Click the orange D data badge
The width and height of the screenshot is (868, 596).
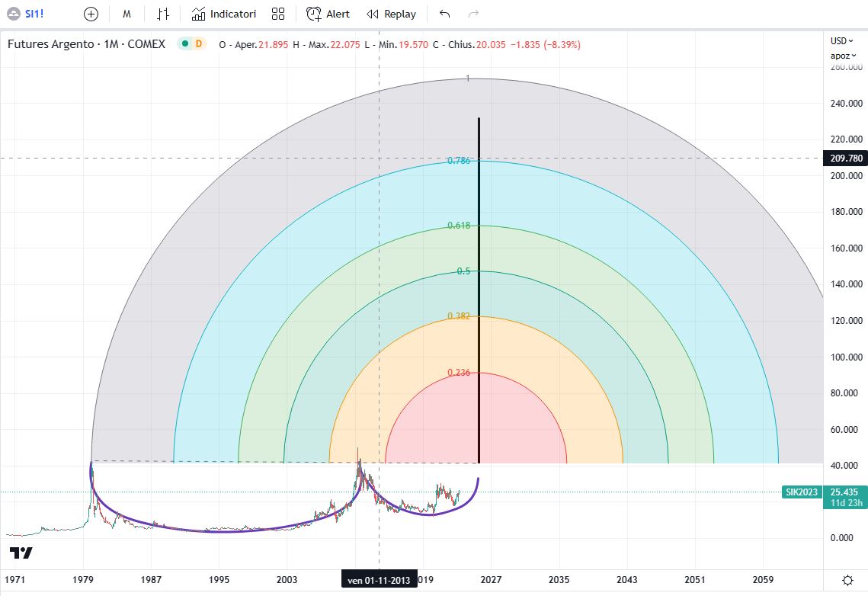pyautogui.click(x=198, y=43)
